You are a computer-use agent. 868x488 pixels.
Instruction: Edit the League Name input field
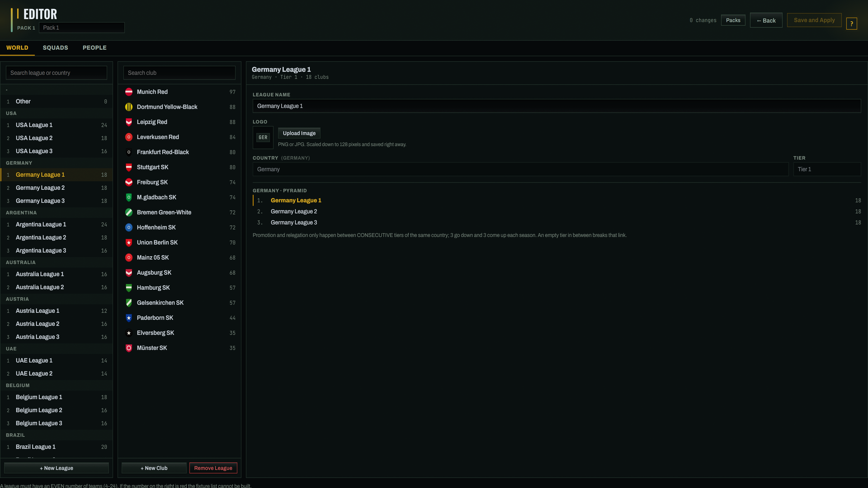[557, 106]
